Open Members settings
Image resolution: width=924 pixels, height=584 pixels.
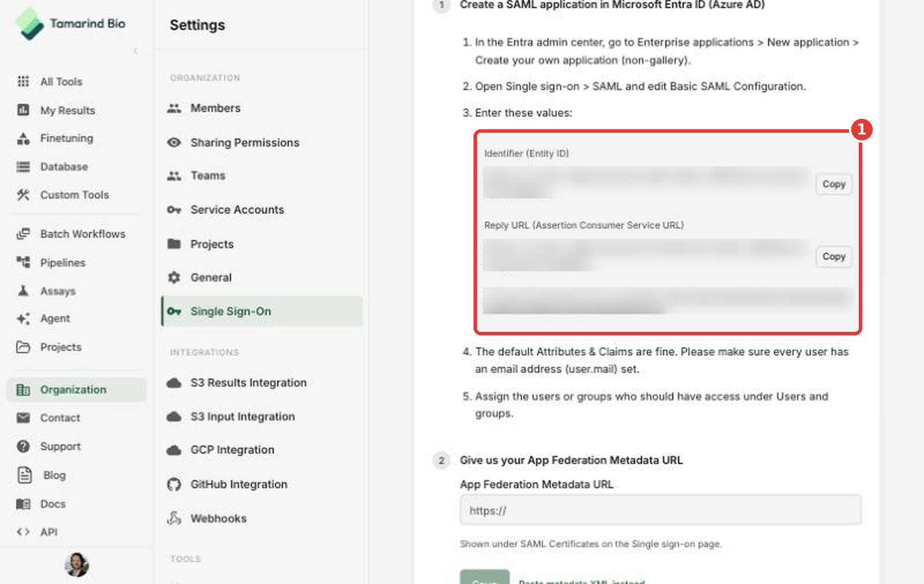pos(215,108)
